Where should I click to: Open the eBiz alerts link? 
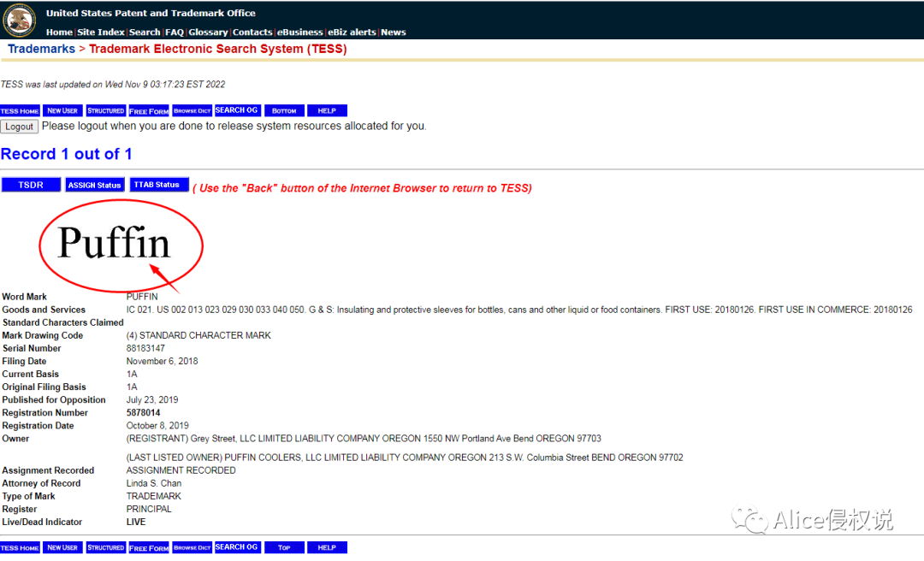tap(352, 32)
